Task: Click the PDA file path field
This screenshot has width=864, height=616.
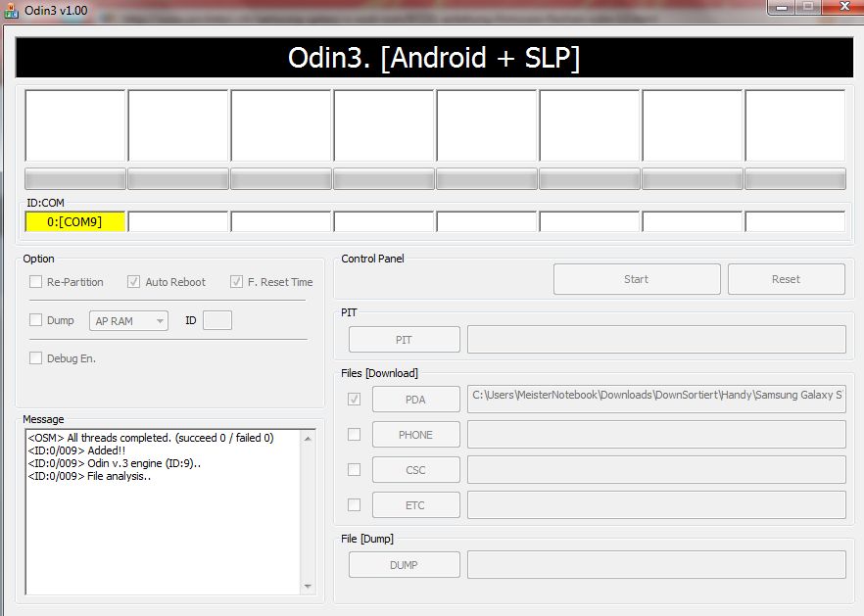Action: (x=656, y=399)
